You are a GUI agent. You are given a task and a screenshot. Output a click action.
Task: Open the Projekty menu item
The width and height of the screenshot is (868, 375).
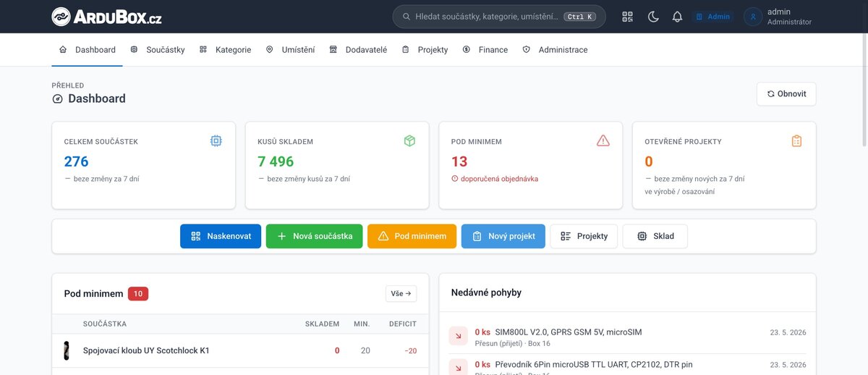[425, 50]
